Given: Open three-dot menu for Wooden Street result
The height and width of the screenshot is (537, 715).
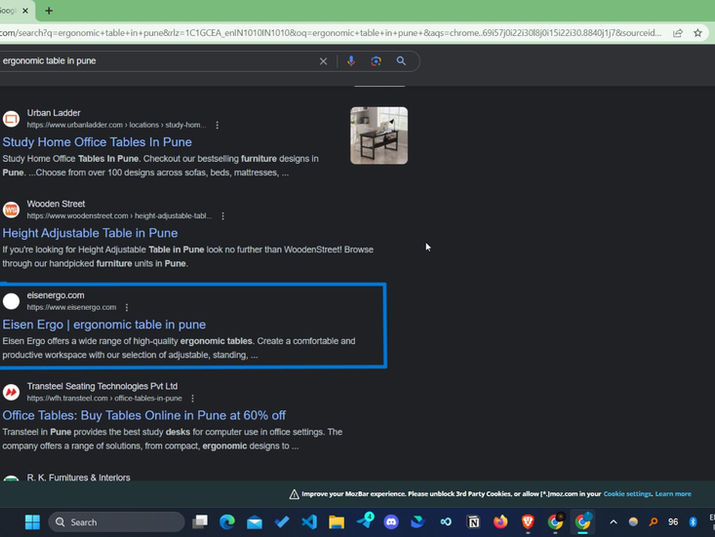Looking at the screenshot, I should tap(223, 216).
